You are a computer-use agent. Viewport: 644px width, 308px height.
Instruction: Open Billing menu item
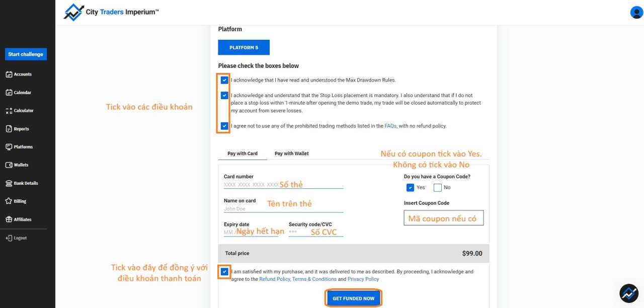(x=20, y=201)
